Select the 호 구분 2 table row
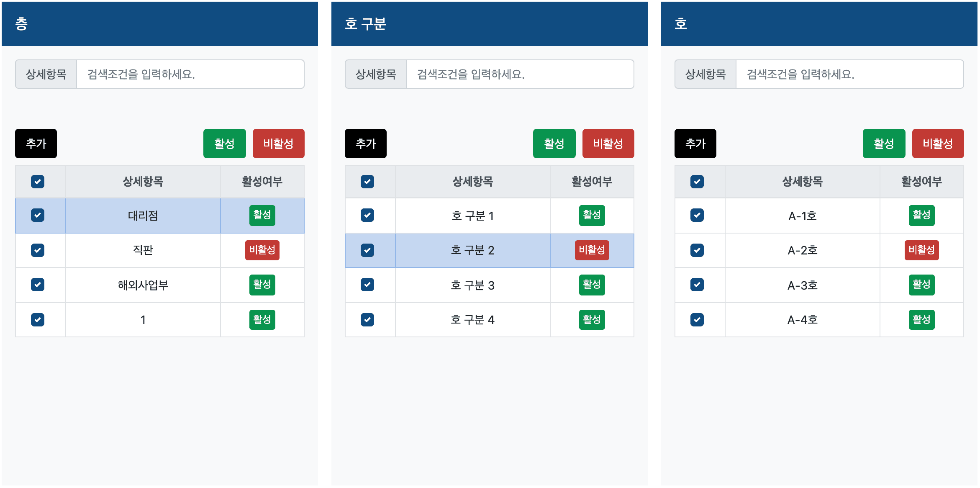The width and height of the screenshot is (980, 488). (473, 250)
